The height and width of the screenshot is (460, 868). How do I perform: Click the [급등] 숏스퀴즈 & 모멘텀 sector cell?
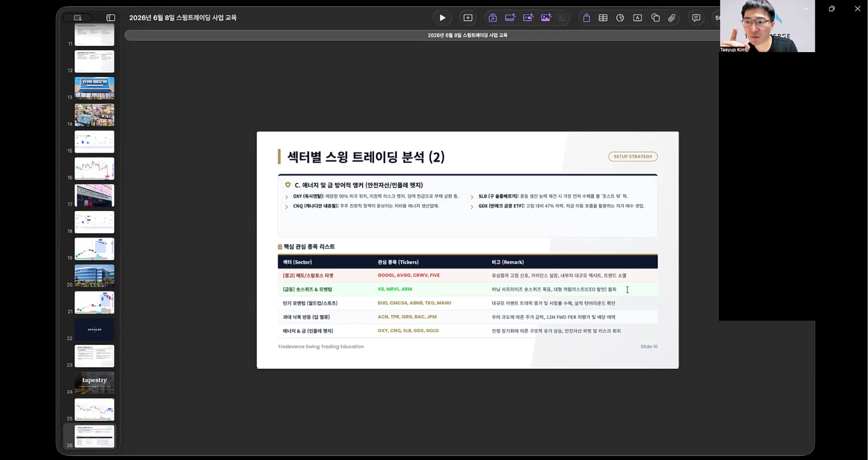[x=307, y=289]
